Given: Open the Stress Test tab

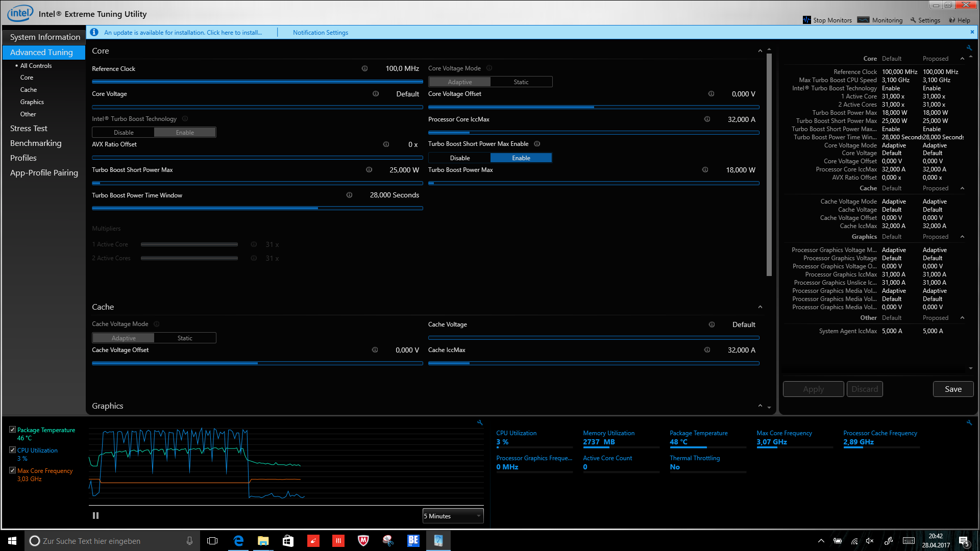Looking at the screenshot, I should [29, 129].
